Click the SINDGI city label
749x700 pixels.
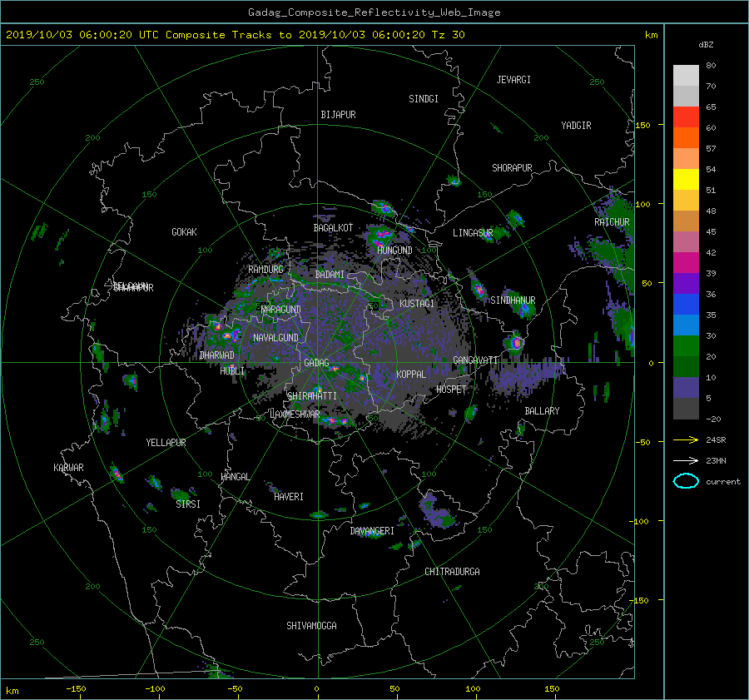pos(424,98)
